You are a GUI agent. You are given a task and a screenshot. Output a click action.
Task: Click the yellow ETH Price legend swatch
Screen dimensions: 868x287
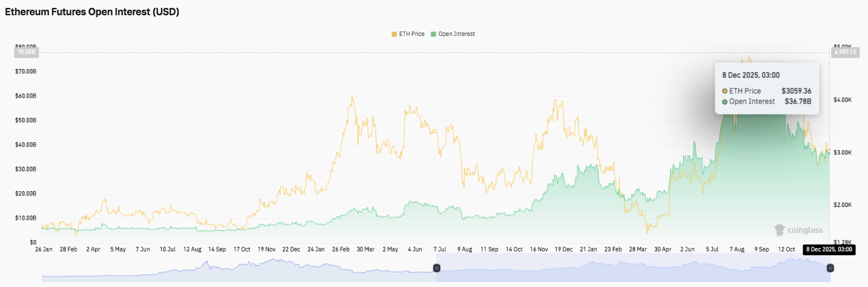pos(394,34)
